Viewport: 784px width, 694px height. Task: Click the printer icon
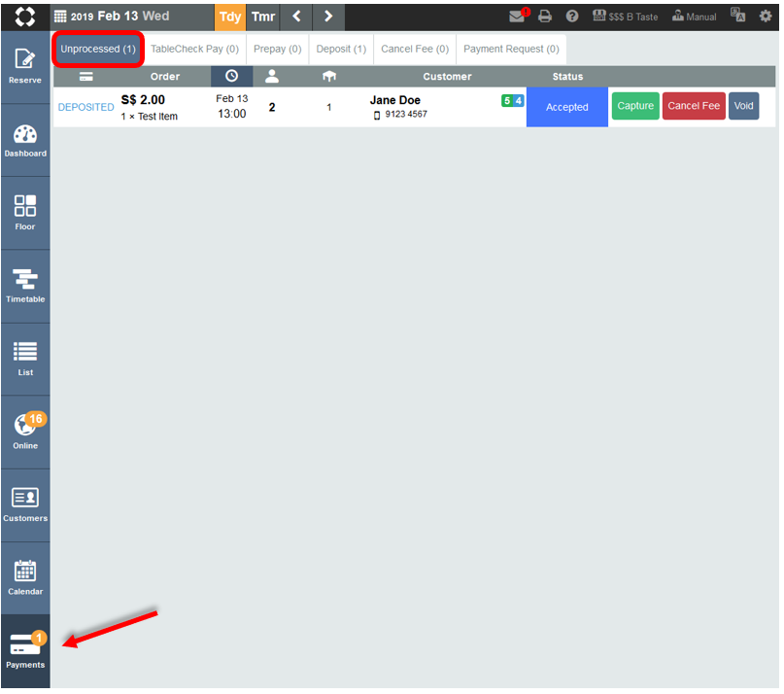545,16
